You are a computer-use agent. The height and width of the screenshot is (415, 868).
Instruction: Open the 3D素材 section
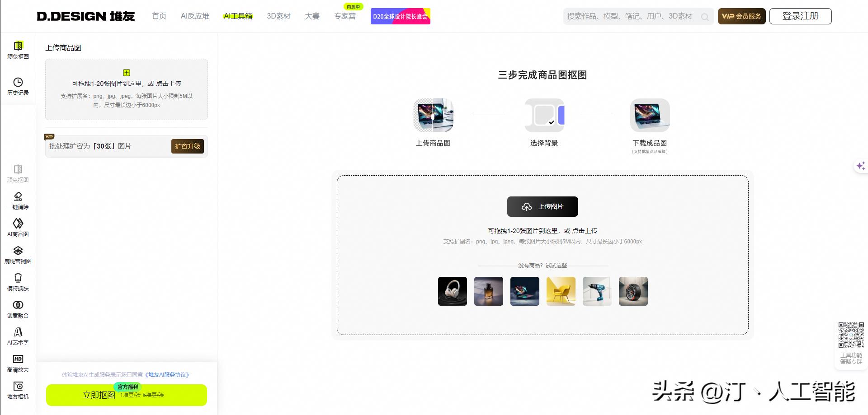click(279, 16)
